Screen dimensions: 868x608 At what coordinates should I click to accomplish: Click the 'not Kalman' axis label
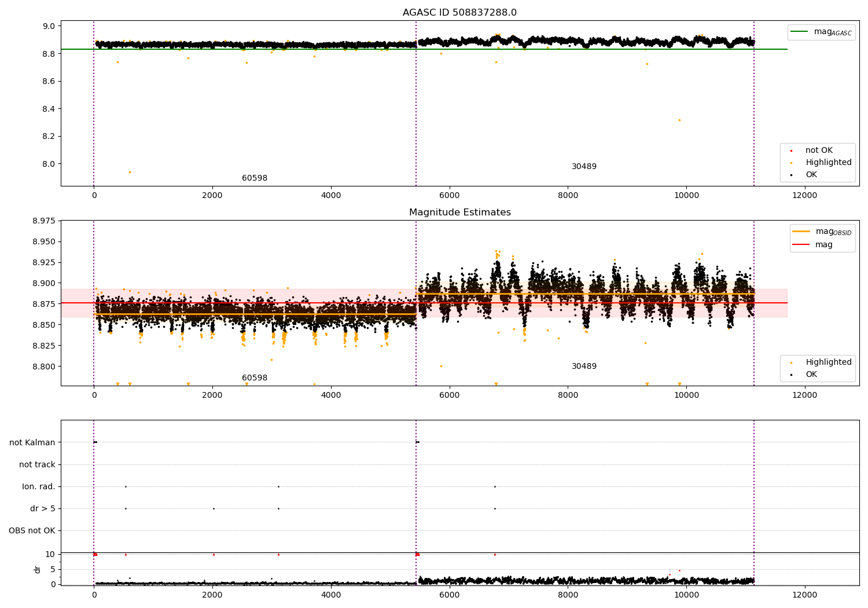tap(32, 442)
